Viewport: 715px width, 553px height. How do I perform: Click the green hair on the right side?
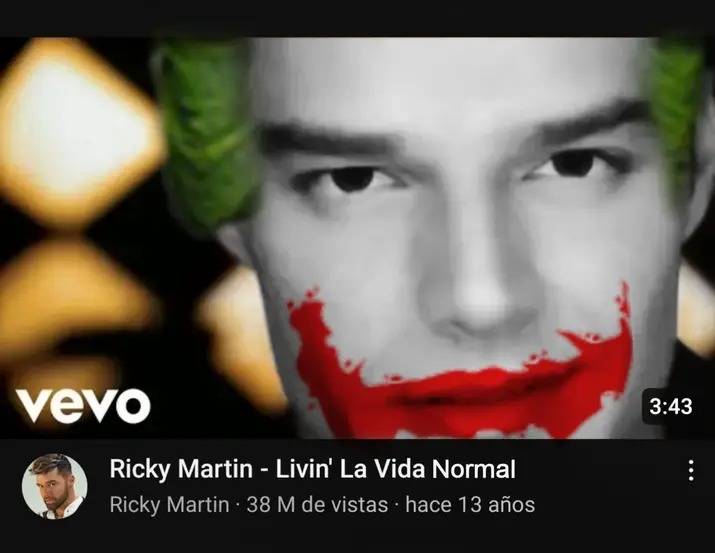677,114
